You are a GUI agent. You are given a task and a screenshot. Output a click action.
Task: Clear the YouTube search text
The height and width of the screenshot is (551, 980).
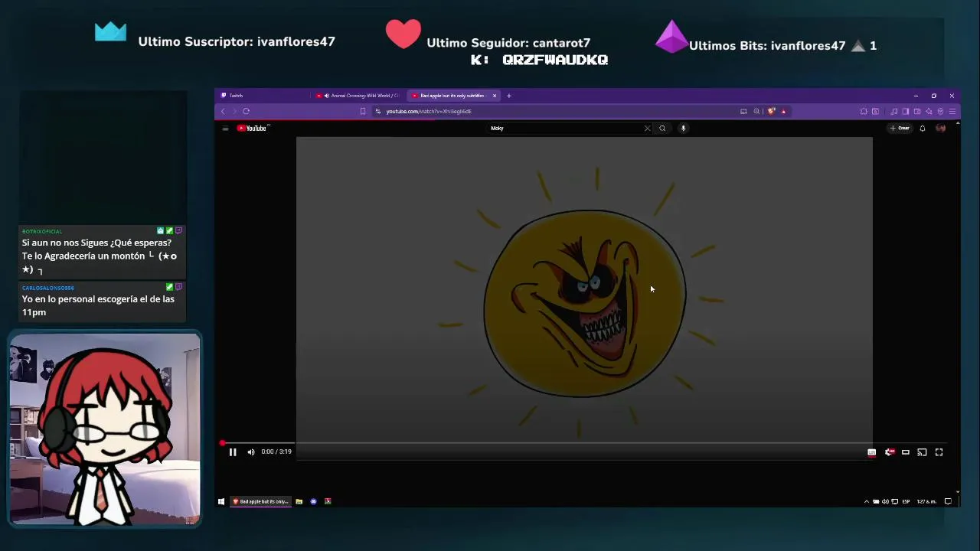pos(647,129)
